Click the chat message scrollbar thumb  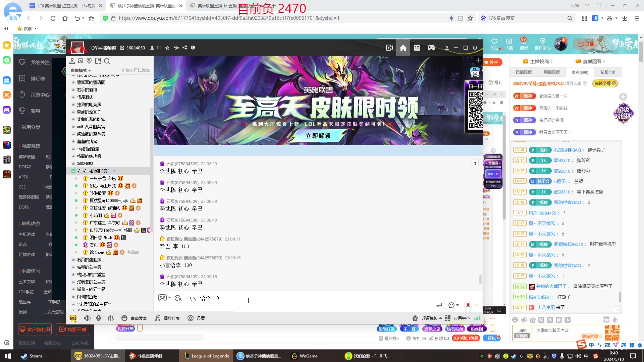(480, 279)
